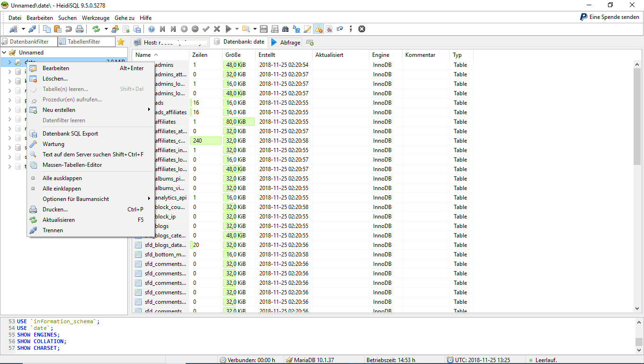Click the floppy disk save icon
644x364 pixels.
click(264, 29)
